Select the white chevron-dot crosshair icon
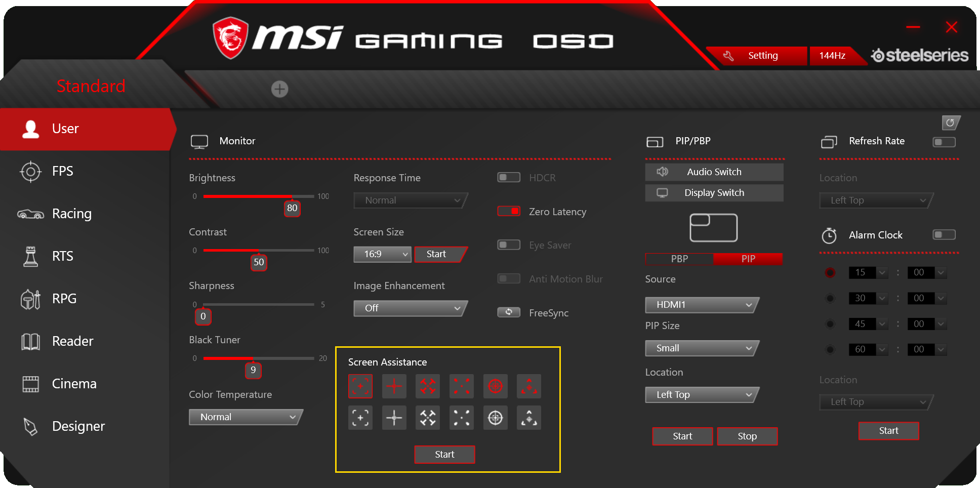 529,418
